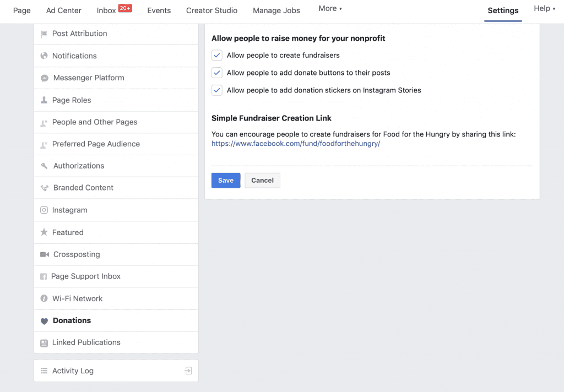Open Authorizations settings
The height and width of the screenshot is (392, 564).
(116, 166)
